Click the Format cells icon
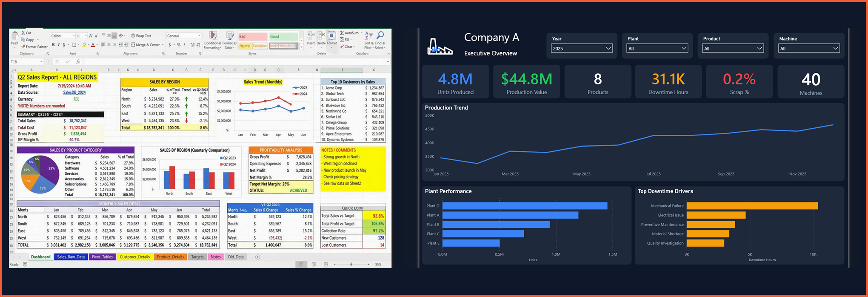The image size is (868, 297). pos(332,36)
